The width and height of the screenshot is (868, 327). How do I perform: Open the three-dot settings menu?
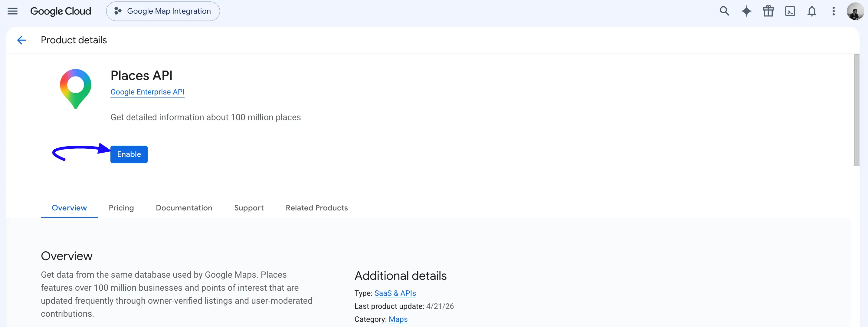[x=833, y=11]
